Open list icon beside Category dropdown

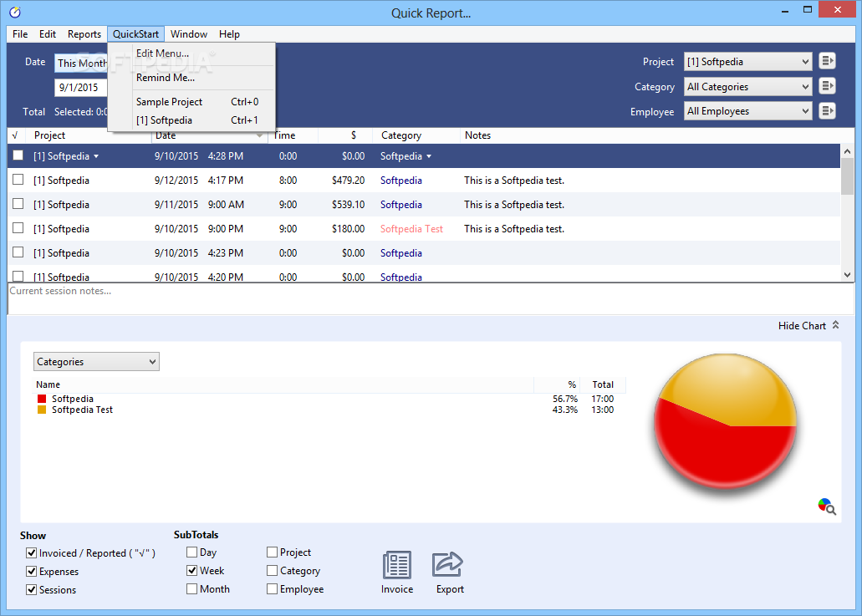point(827,86)
